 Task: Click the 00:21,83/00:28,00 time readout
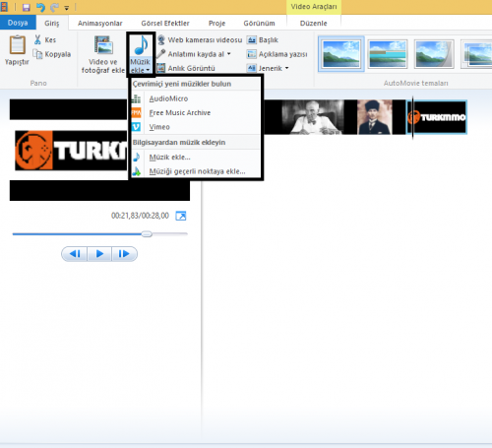tap(140, 216)
